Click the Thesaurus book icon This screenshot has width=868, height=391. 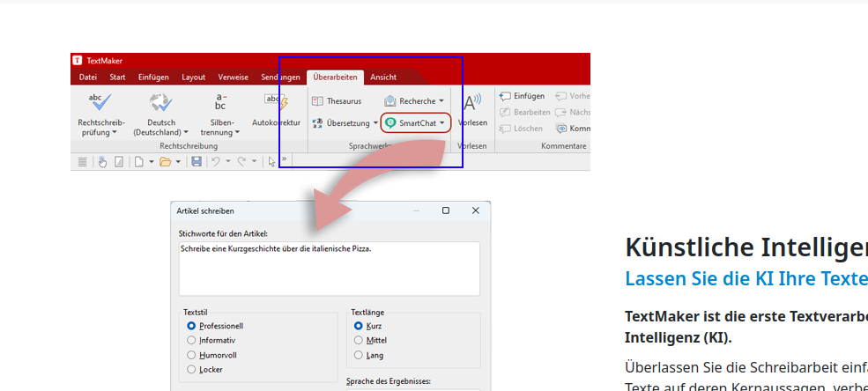coord(317,101)
